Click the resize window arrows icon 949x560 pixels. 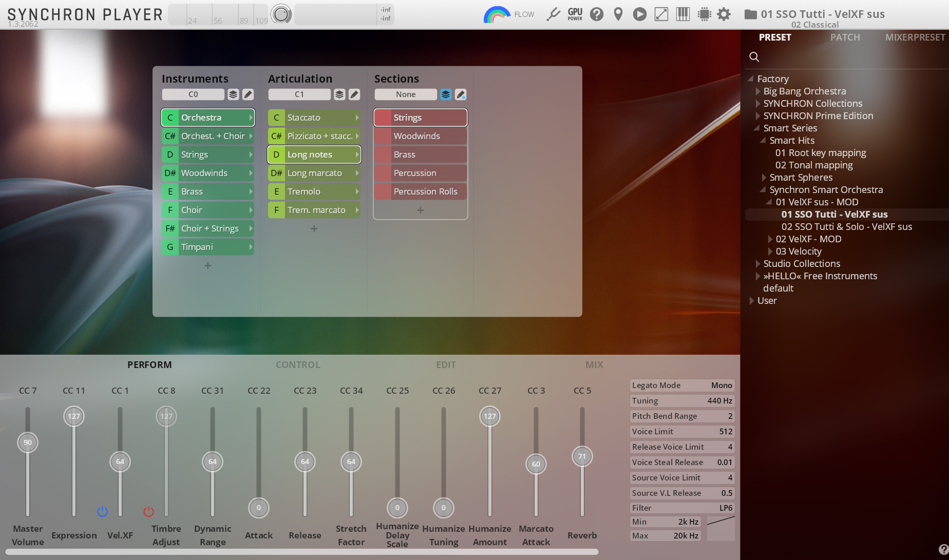(x=661, y=14)
